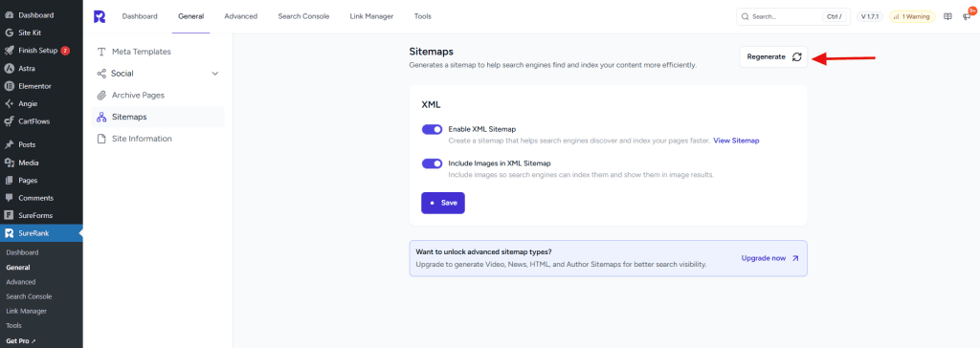The image size is (980, 348).
Task: Click the Regenerate sitemap button
Action: point(773,56)
